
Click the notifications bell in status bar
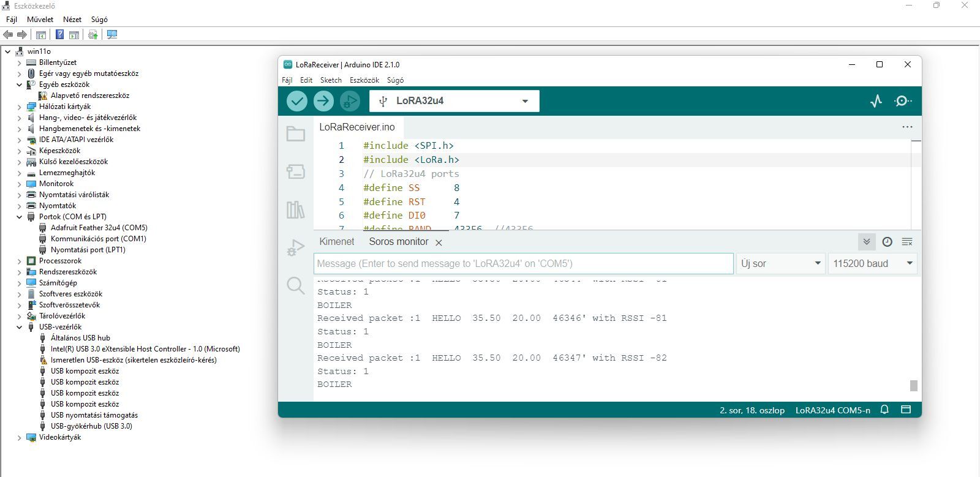pyautogui.click(x=884, y=410)
